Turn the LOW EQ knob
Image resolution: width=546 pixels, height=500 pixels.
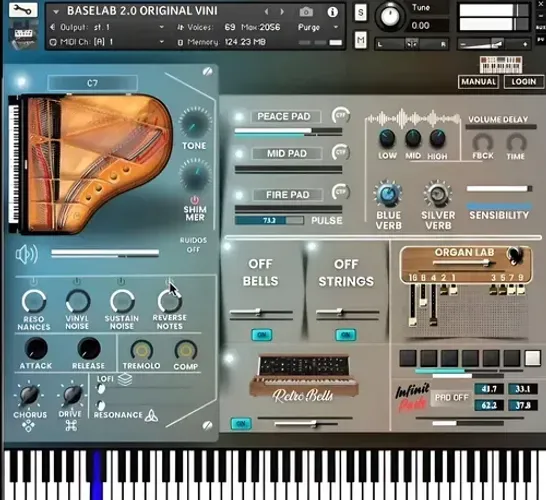click(x=387, y=139)
